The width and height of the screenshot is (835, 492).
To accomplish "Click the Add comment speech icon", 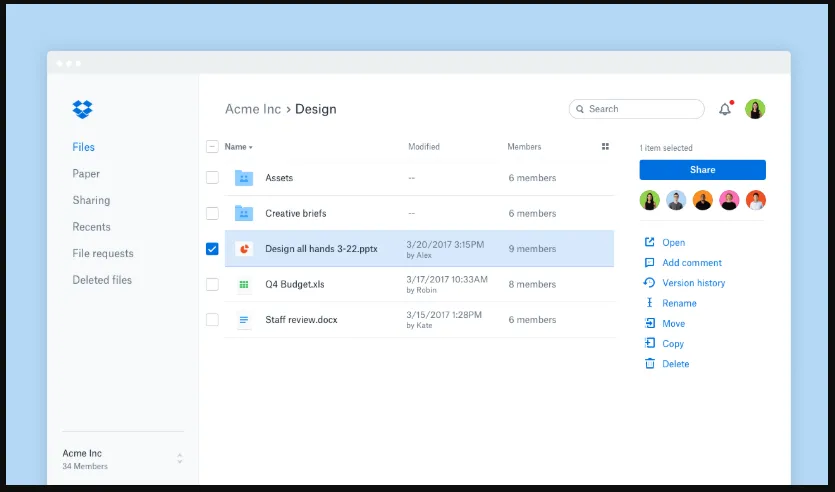I will [649, 263].
